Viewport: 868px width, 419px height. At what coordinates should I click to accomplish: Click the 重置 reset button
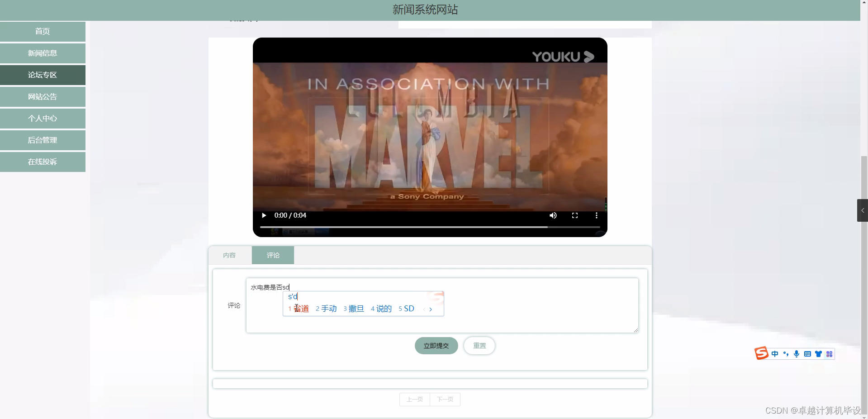point(479,346)
